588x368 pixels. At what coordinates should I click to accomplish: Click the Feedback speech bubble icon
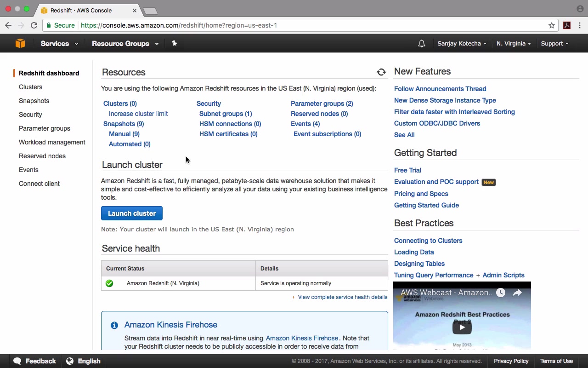pos(17,361)
